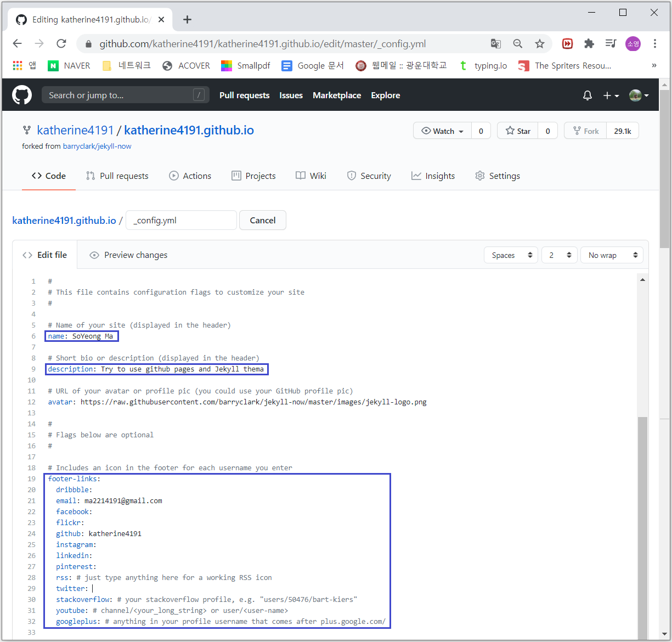This screenshot has height=642, width=672.
Task: Open the NAVER bookmark
Action: click(x=69, y=66)
